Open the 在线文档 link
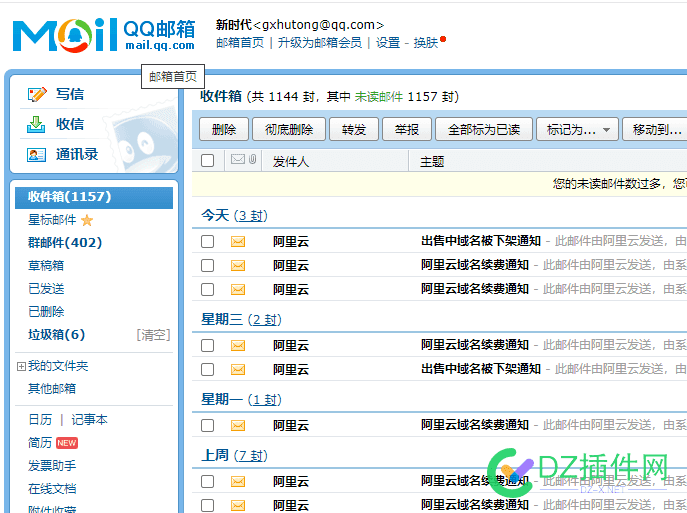The height and width of the screenshot is (513, 687). (x=52, y=489)
